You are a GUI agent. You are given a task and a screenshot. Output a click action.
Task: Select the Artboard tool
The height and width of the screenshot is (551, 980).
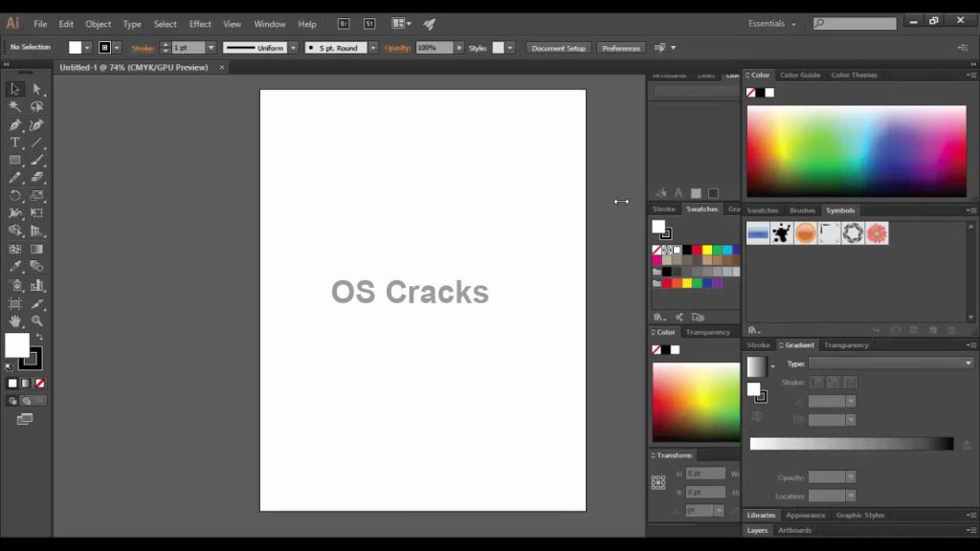pyautogui.click(x=15, y=303)
